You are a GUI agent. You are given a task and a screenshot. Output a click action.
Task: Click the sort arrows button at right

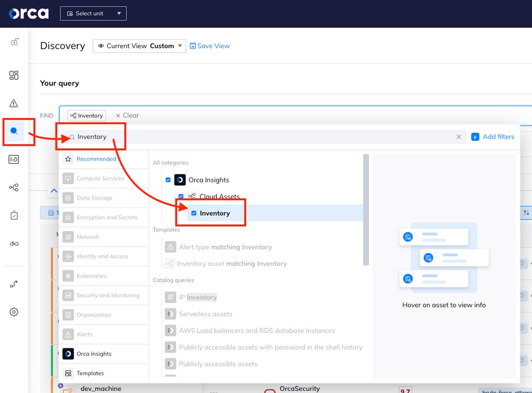pyautogui.click(x=526, y=213)
